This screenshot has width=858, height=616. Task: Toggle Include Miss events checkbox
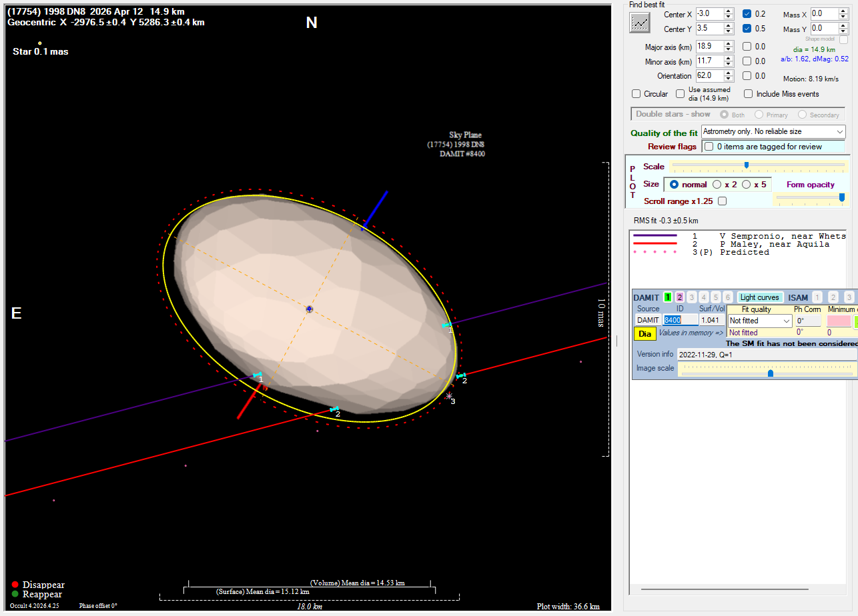[748, 94]
